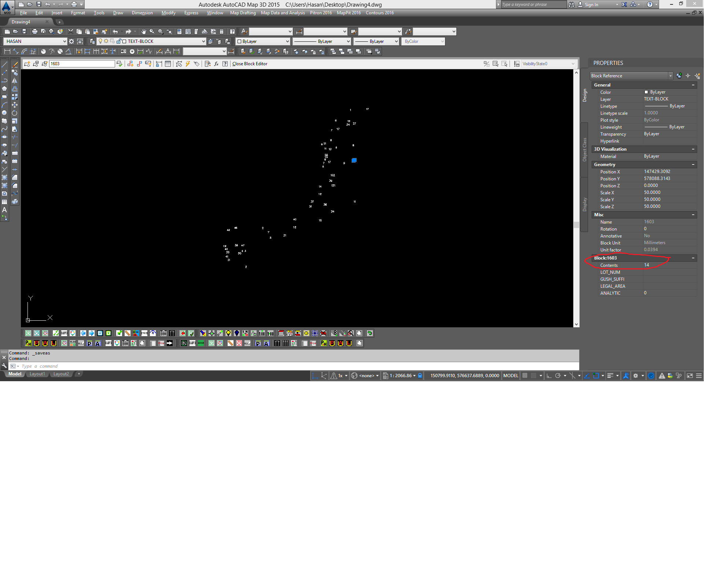The image size is (728, 563).
Task: Click the fx parameters function icon
Action: 216,64
